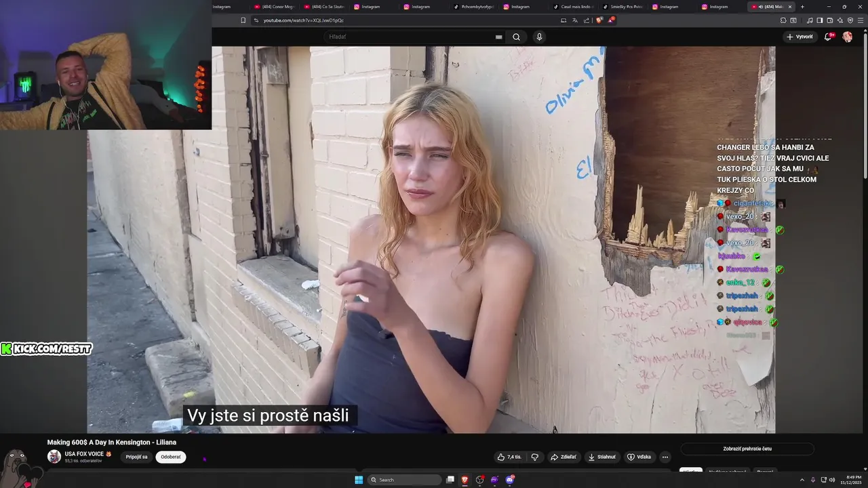
Task: Click the share page icon in address bar
Action: coord(586,20)
